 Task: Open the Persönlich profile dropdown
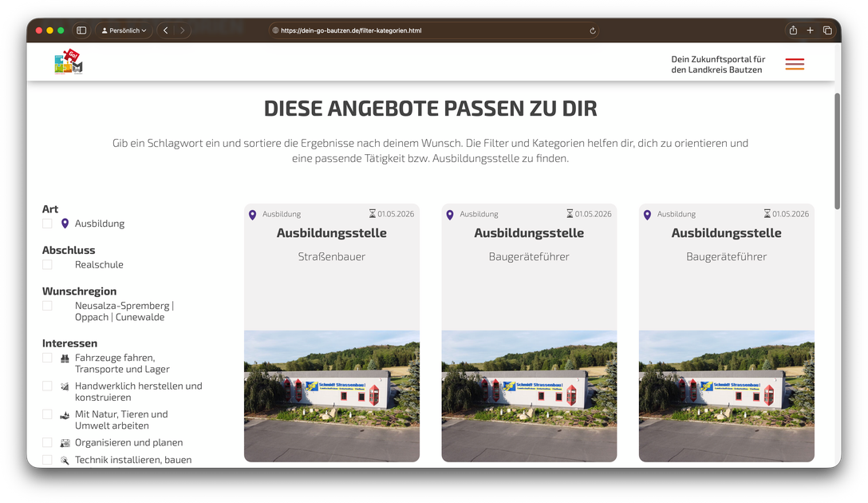click(x=124, y=30)
